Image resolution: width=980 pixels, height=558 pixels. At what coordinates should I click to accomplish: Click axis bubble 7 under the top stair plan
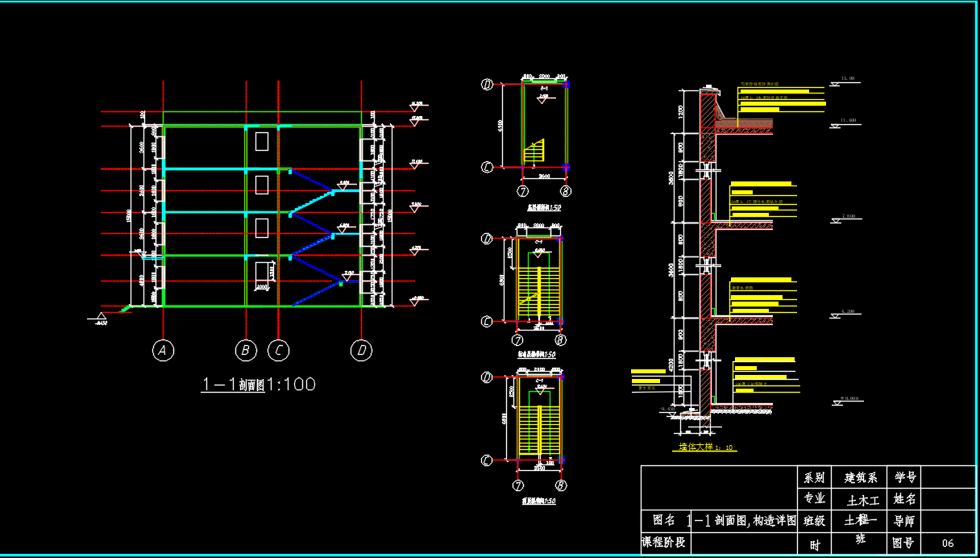tap(522, 192)
